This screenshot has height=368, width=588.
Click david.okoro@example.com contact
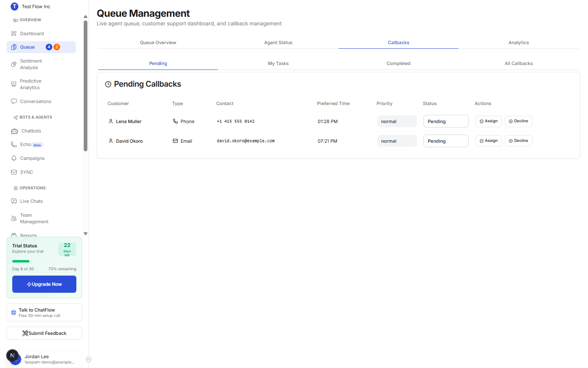tap(245, 141)
